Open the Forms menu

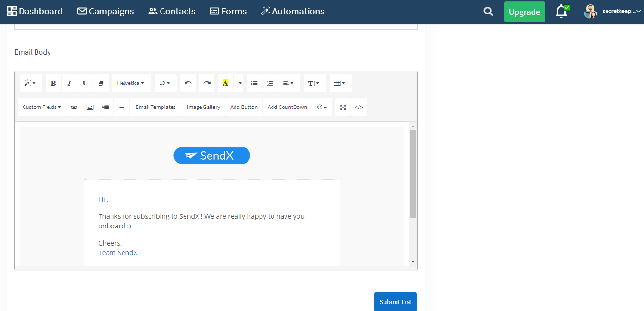228,11
